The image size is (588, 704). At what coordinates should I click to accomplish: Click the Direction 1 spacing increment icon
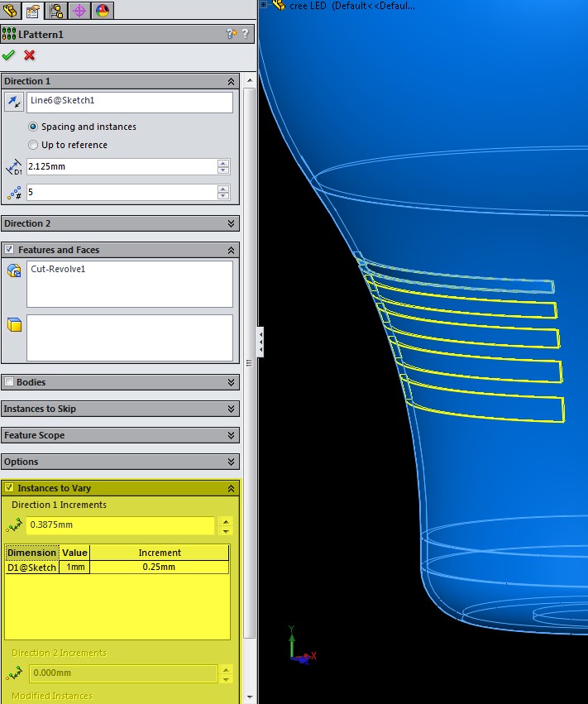click(14, 524)
